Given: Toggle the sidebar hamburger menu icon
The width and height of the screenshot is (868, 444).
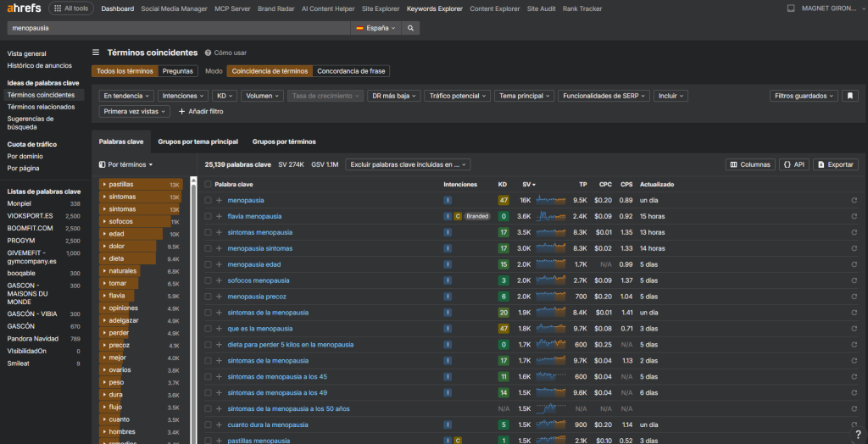Looking at the screenshot, I should 96,53.
